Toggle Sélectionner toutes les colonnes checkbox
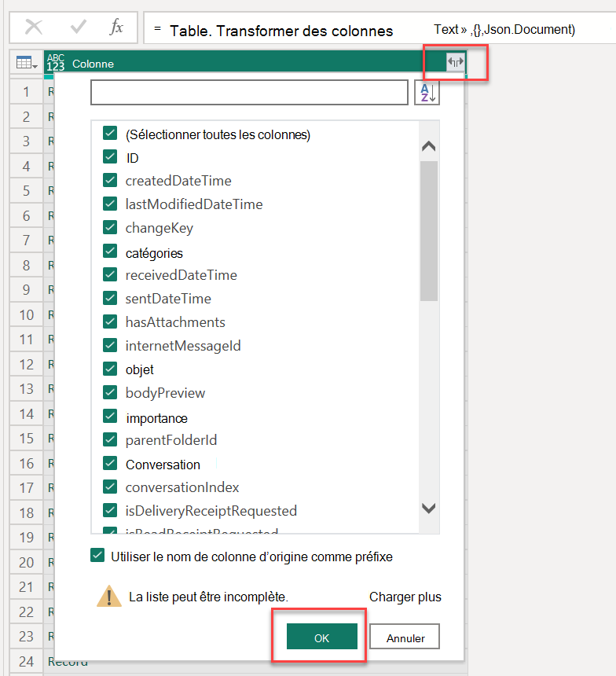This screenshot has width=616, height=676. tap(110, 133)
